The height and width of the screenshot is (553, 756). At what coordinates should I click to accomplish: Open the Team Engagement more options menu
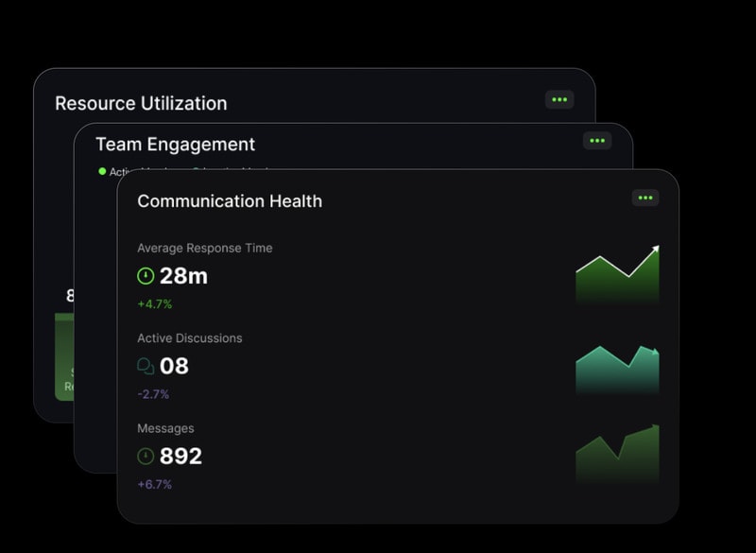(596, 141)
